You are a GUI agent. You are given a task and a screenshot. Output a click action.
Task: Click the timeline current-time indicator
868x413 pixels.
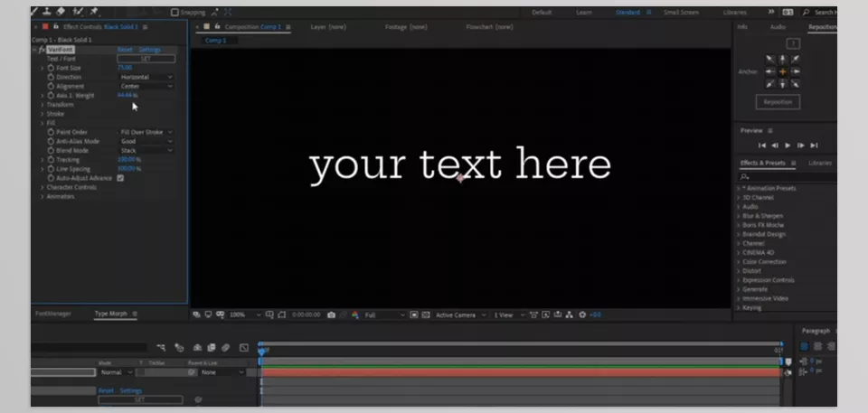point(261,351)
